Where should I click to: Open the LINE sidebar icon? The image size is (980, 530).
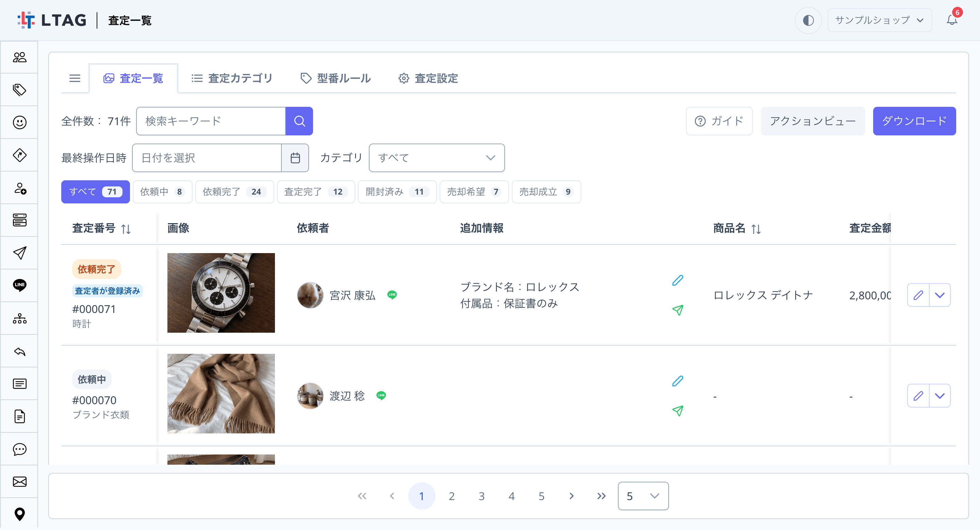(x=19, y=285)
